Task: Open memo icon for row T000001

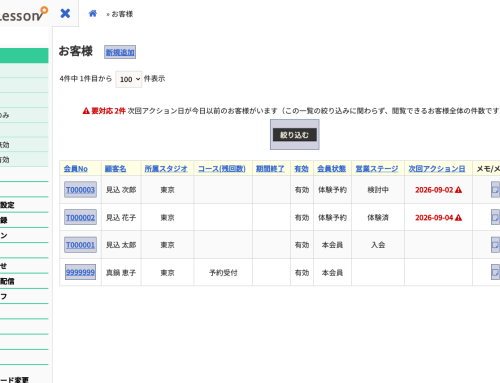Action: pyautogui.click(x=495, y=245)
